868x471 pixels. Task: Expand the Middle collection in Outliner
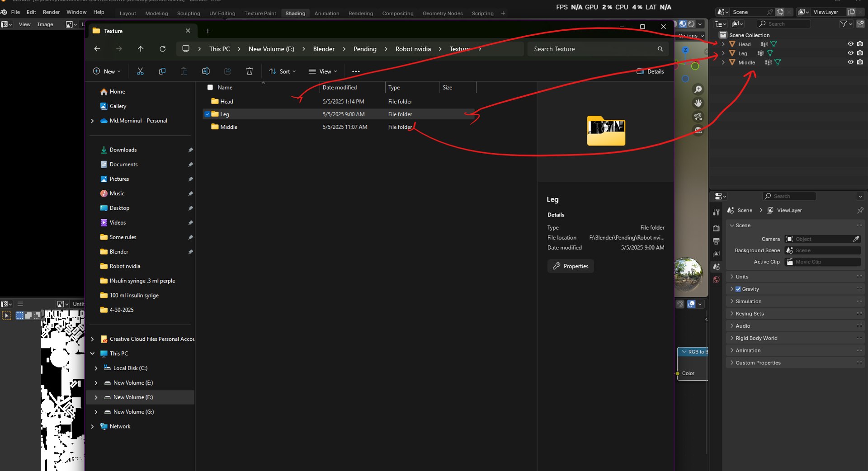coord(723,62)
